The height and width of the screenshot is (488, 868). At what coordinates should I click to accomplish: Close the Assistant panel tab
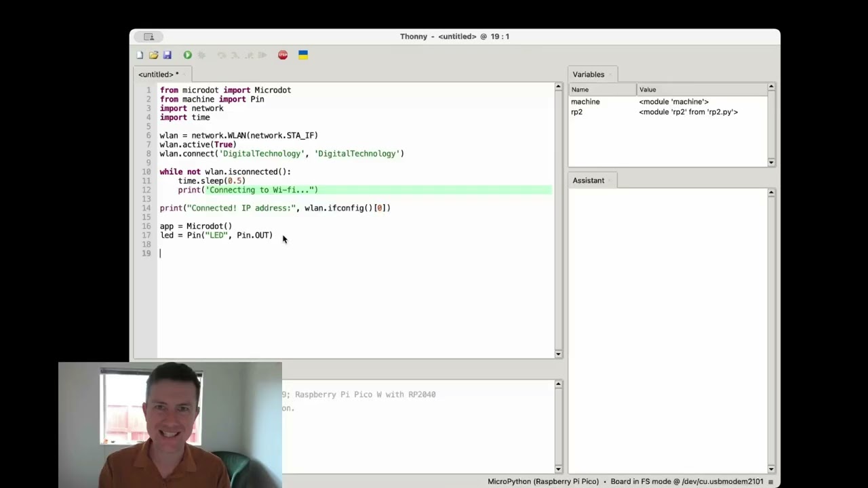[610, 180]
